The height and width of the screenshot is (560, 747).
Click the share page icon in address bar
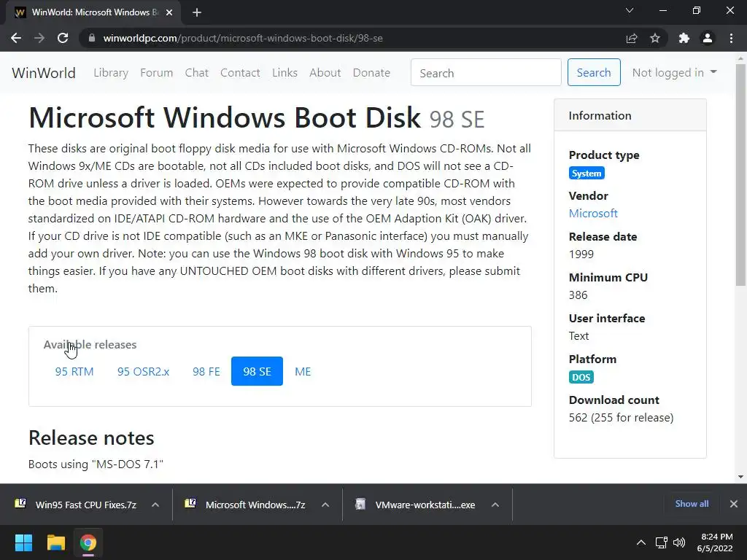point(632,38)
